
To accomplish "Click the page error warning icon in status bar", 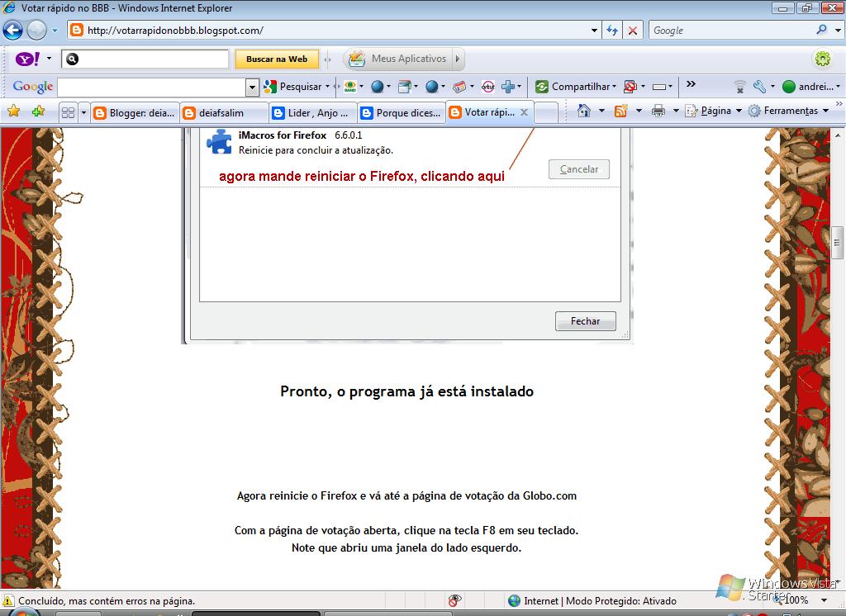I will pos(8,601).
